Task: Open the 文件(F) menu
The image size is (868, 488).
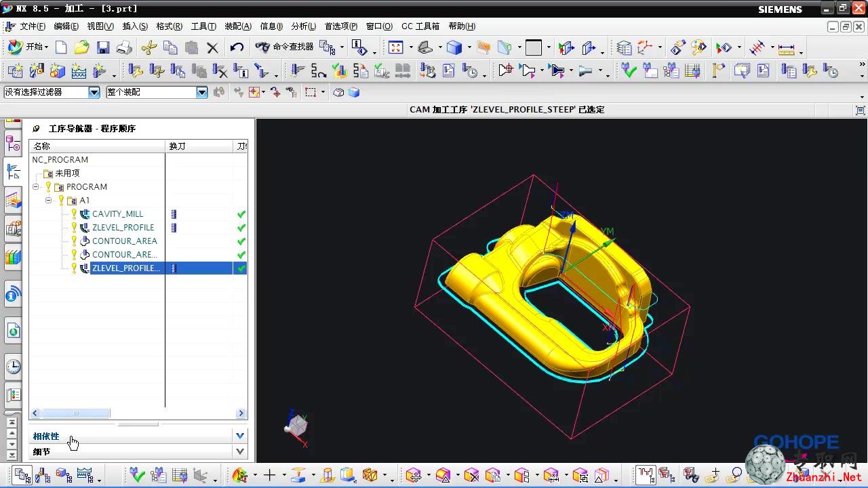Action: [33, 26]
